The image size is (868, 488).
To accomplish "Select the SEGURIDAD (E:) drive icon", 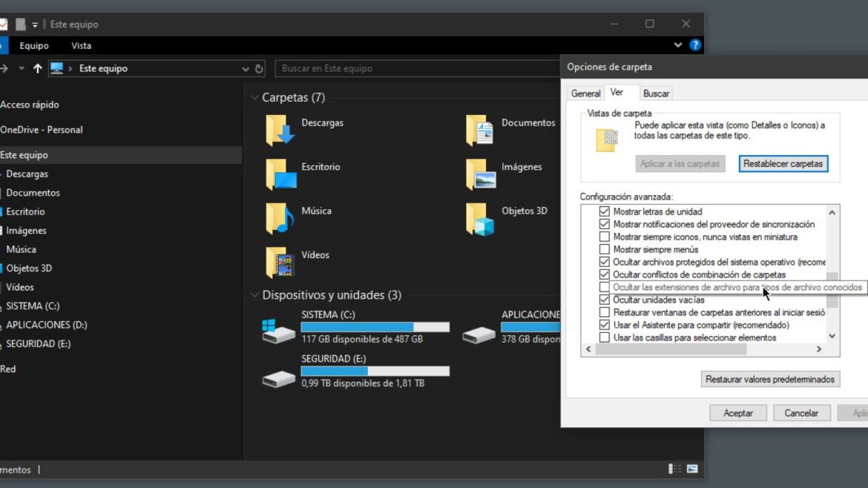I will pyautogui.click(x=278, y=378).
